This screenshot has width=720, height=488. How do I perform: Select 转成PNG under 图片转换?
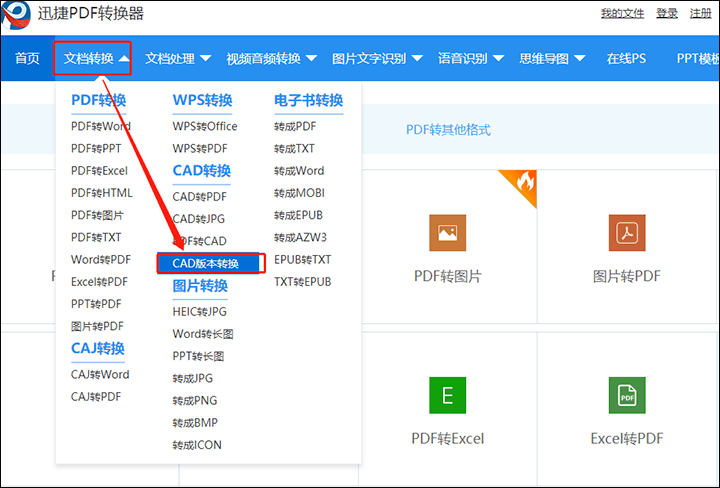tap(195, 401)
